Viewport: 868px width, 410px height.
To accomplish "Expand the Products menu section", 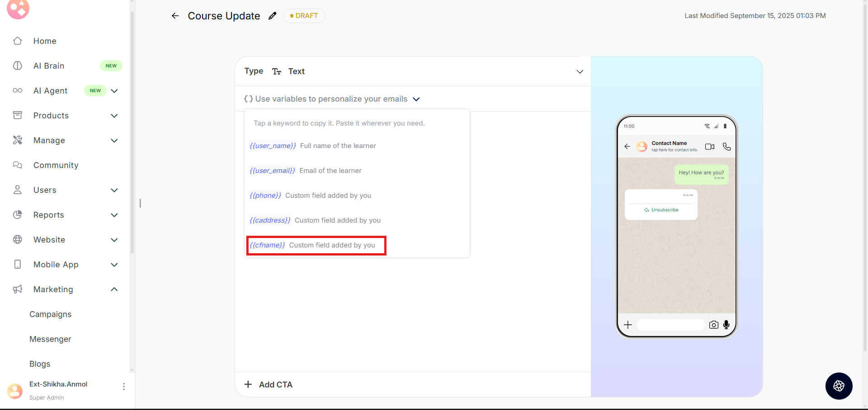I will click(x=114, y=116).
